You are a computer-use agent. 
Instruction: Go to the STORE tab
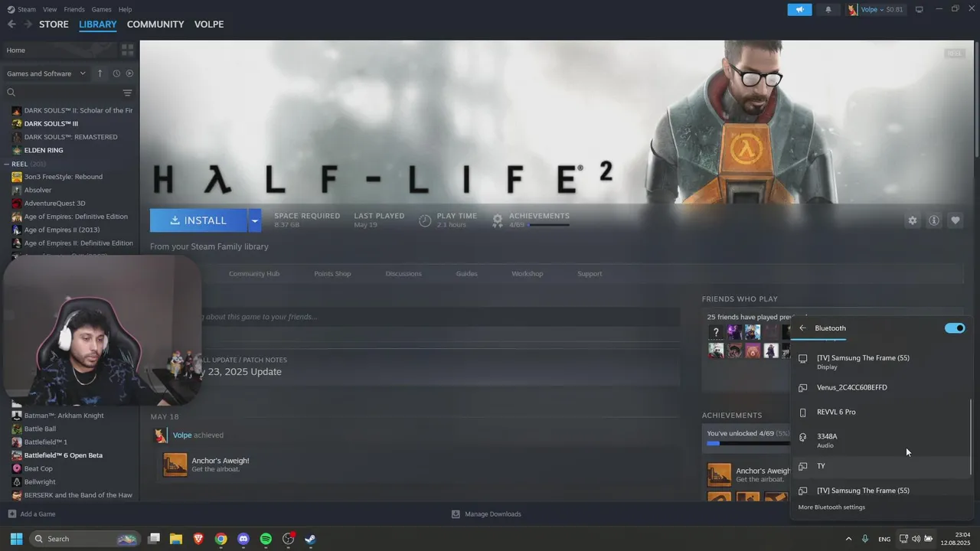(54, 24)
